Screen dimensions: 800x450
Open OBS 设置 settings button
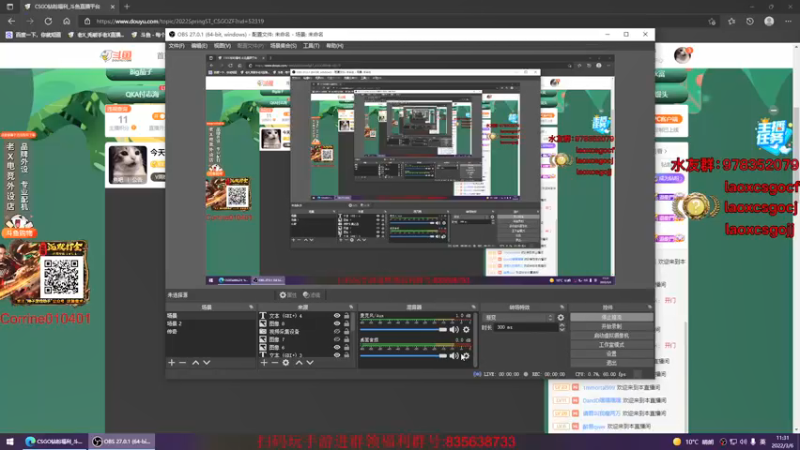611,354
